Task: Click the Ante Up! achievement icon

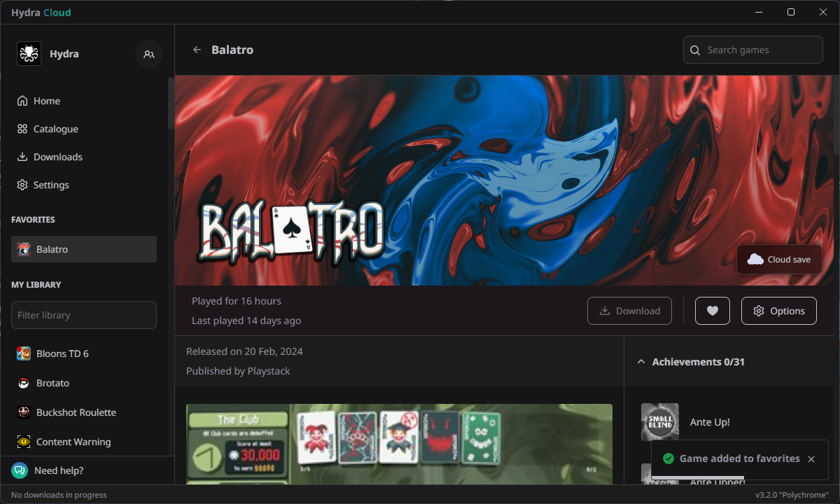Action: click(660, 422)
